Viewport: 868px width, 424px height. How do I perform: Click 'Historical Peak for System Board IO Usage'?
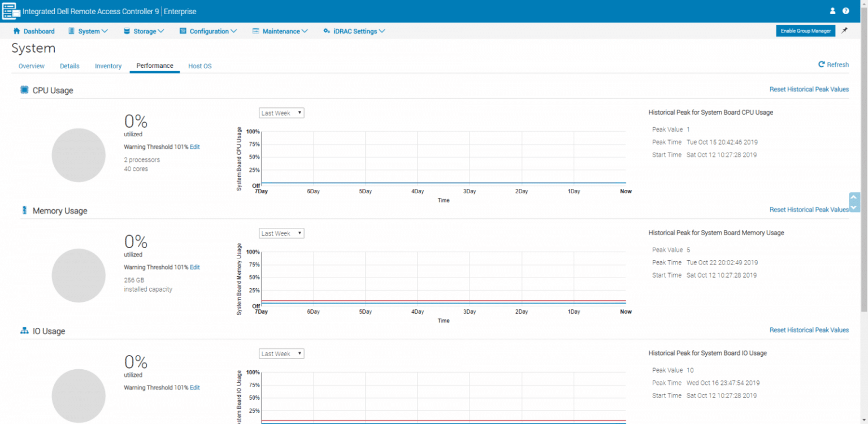tap(708, 353)
